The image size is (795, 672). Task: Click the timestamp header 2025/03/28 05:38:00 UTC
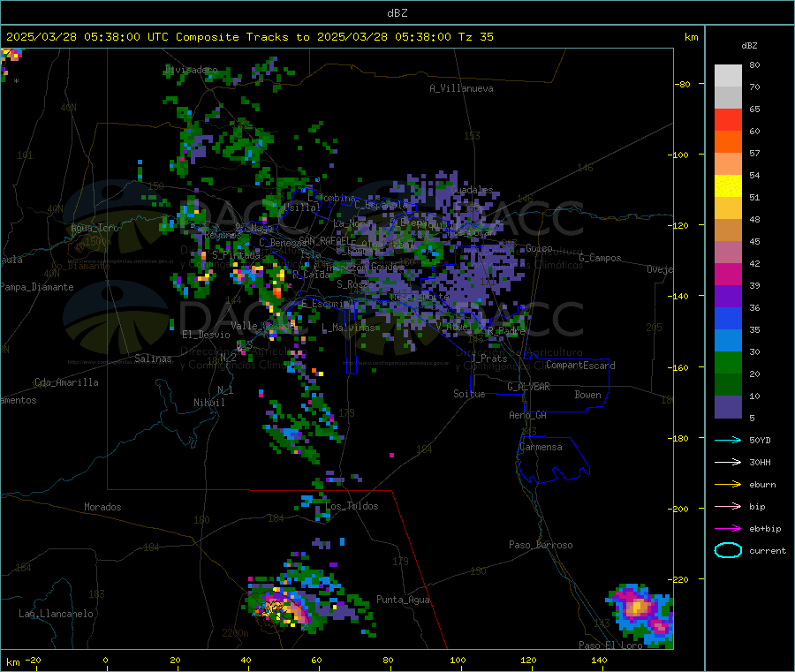[x=87, y=37]
